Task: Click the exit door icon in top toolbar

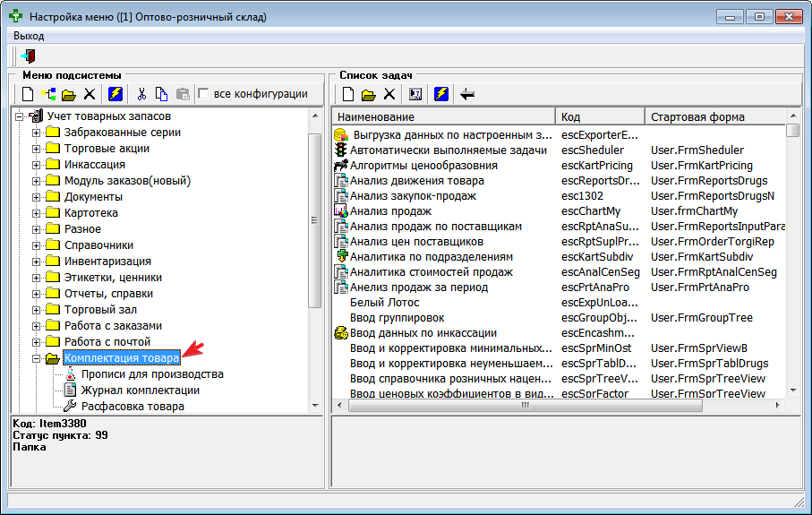Action: 28,56
